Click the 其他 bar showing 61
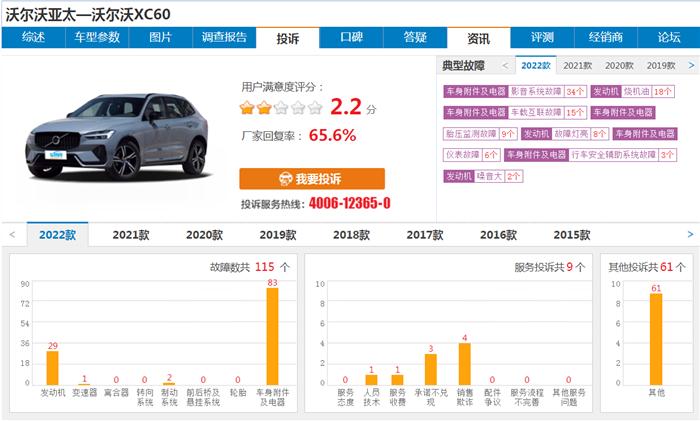The height and width of the screenshot is (421, 700). (x=656, y=339)
